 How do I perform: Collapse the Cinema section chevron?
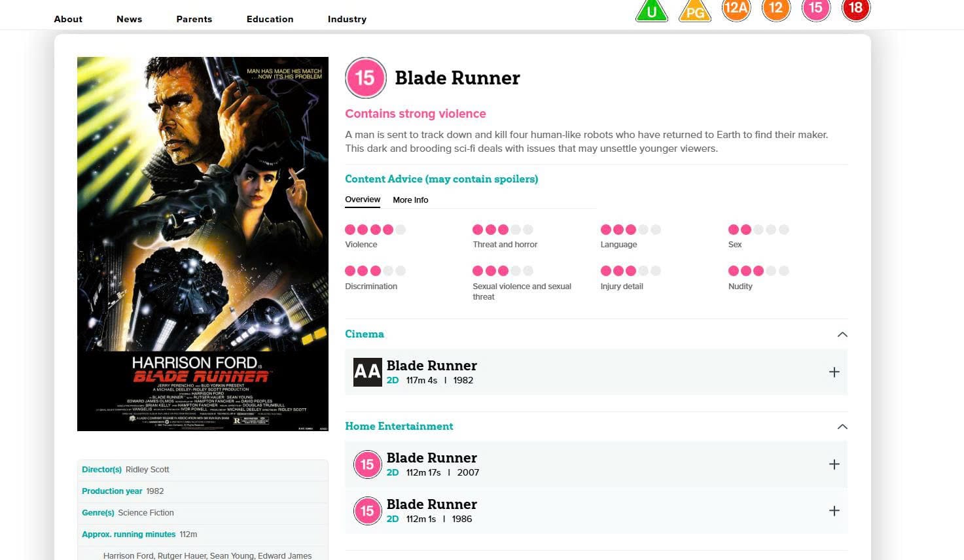pos(842,334)
